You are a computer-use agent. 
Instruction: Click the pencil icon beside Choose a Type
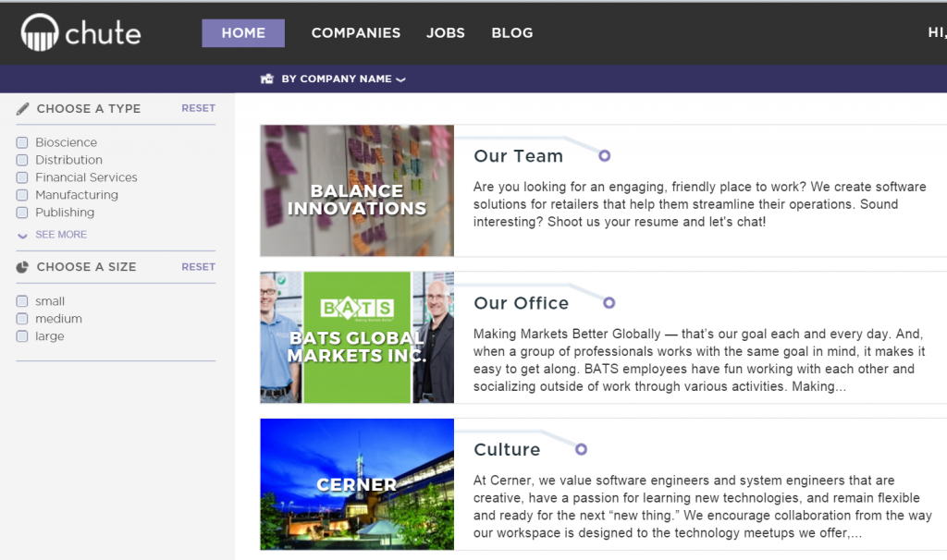click(23, 108)
